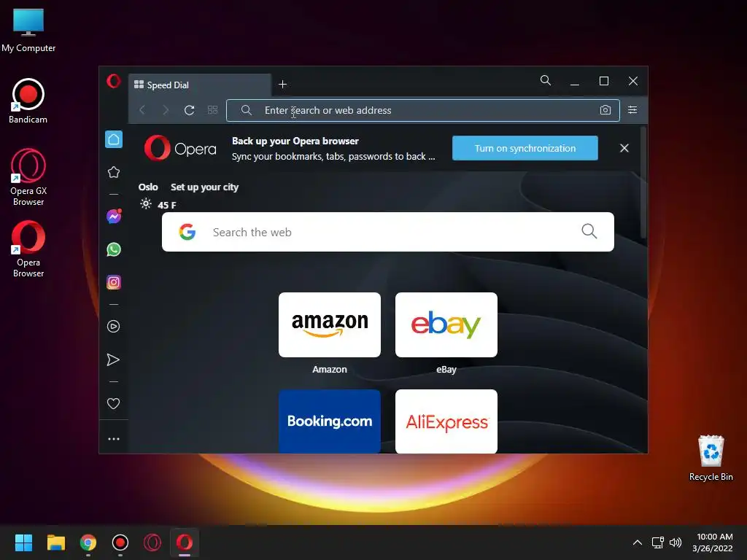The width and height of the screenshot is (747, 560).
Task: Open sidebar setup three dots menu
Action: point(113,439)
